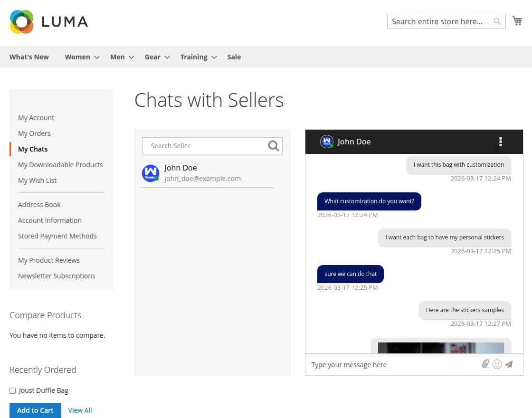This screenshot has width=532, height=418.
Task: Select John Doe in seller list
Action: pos(202,173)
